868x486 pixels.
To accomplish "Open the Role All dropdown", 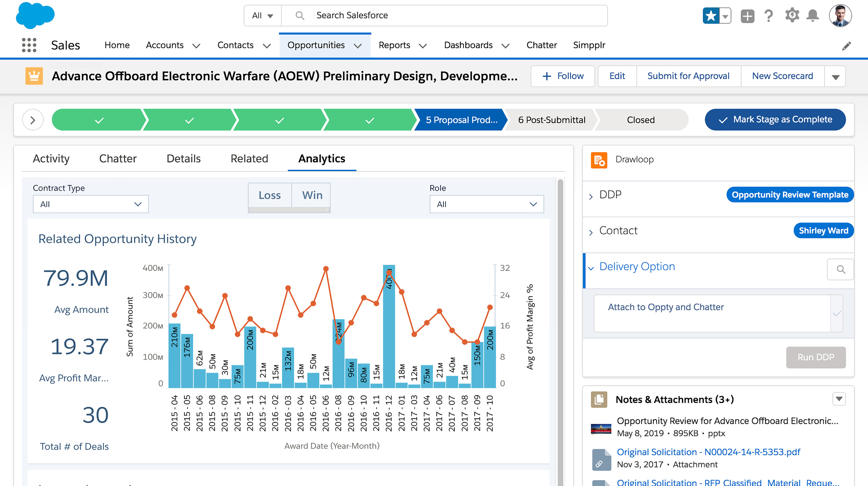I will (487, 204).
